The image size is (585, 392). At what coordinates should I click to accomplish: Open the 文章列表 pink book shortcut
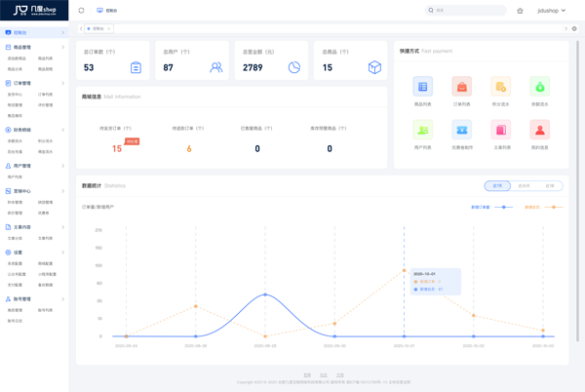point(501,130)
